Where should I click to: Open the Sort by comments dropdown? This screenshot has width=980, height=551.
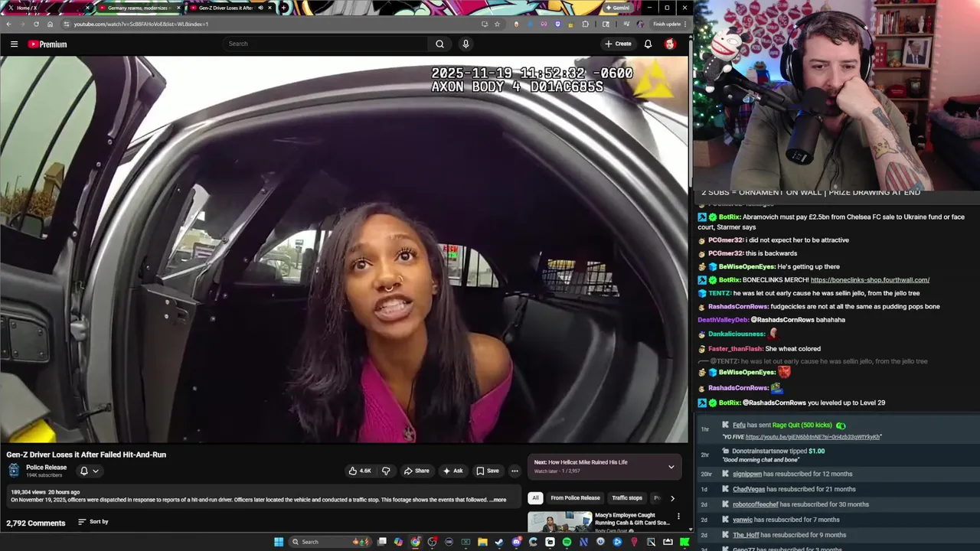tap(93, 522)
